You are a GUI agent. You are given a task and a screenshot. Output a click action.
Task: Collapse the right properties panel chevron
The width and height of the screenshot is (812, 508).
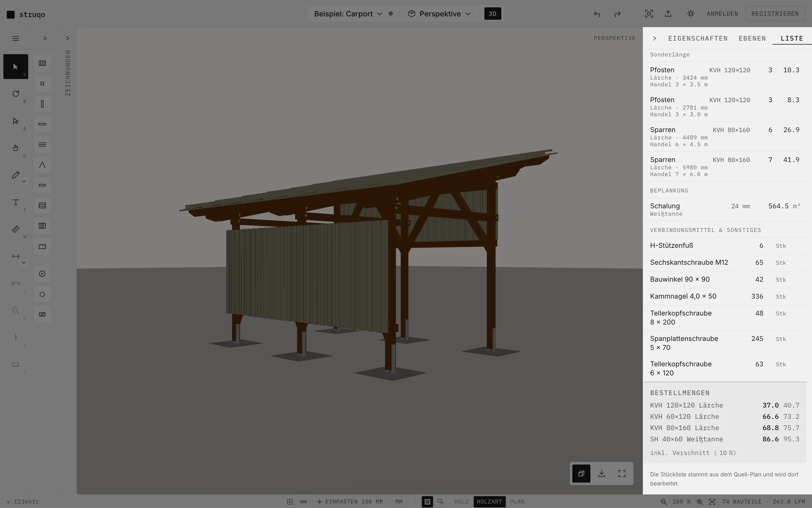(654, 38)
